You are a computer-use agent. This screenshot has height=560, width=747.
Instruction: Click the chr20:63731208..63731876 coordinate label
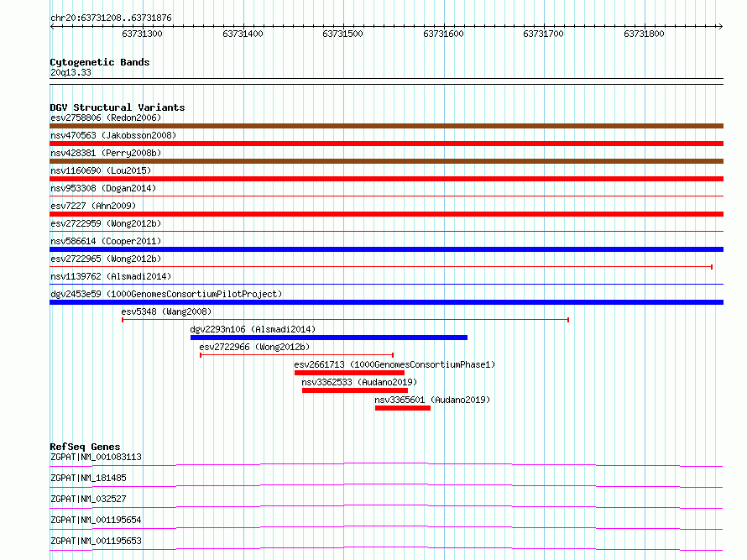point(111,18)
